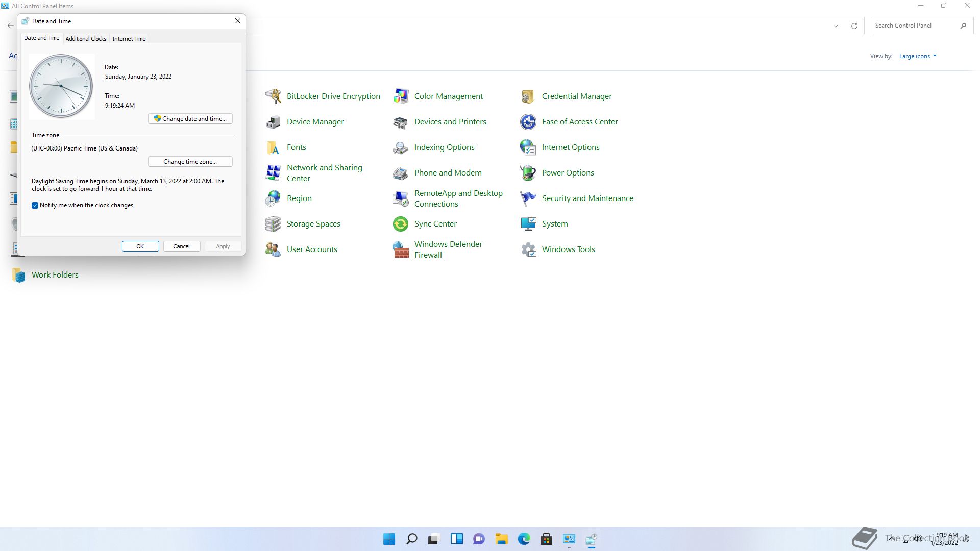
Task: Open Windows Defender Firewall icon
Action: click(401, 249)
